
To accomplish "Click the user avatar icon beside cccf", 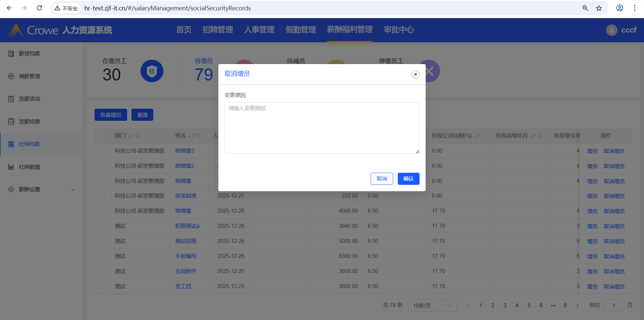I will (611, 30).
